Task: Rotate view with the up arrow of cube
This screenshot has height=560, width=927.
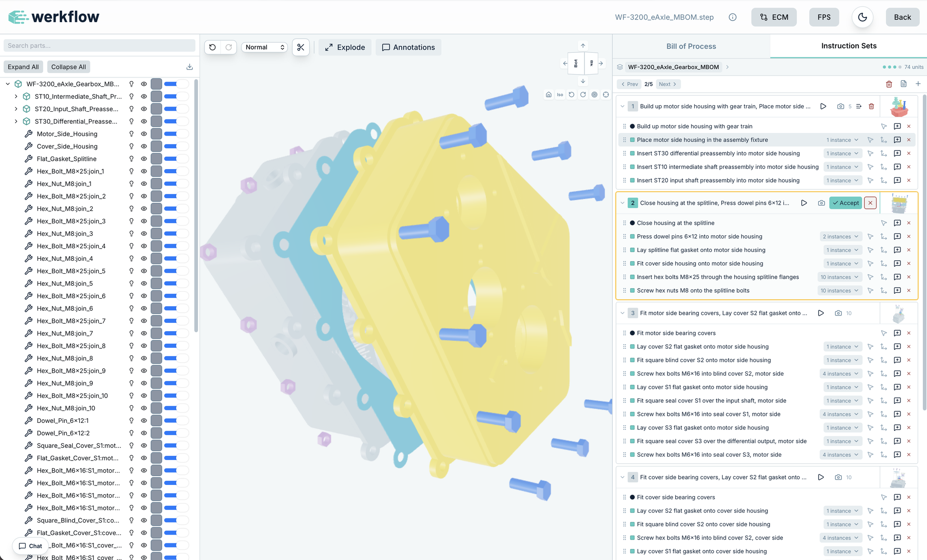Action: (583, 45)
